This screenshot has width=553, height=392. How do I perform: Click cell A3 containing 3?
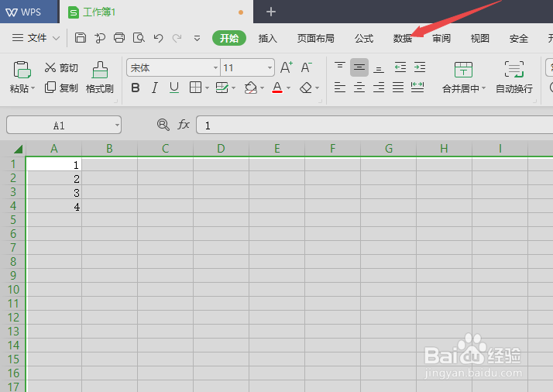pos(54,192)
